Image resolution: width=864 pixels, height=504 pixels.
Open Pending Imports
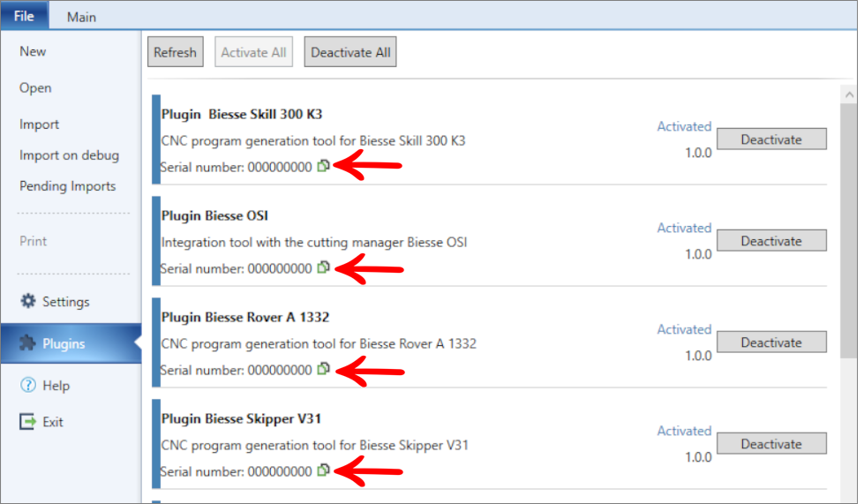68,186
